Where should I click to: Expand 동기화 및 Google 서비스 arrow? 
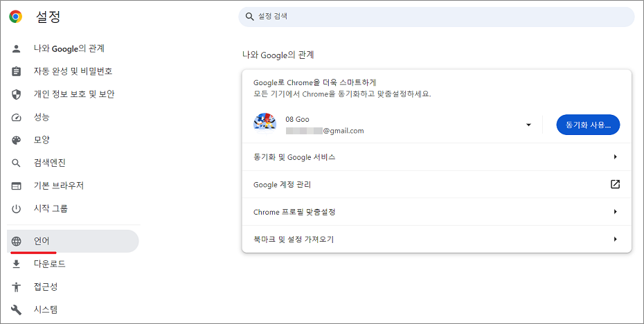click(x=615, y=157)
